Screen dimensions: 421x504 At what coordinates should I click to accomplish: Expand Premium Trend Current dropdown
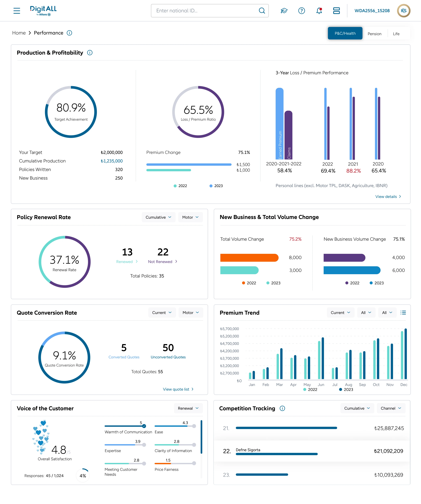click(341, 312)
